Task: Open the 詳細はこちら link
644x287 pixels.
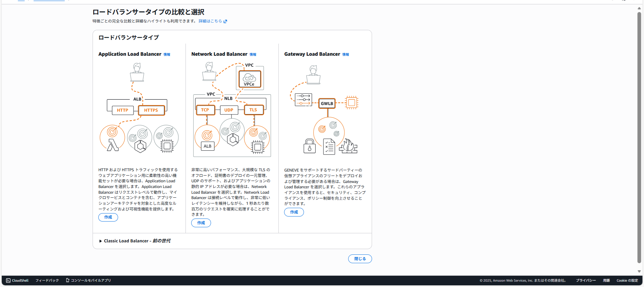Action: coord(210,21)
